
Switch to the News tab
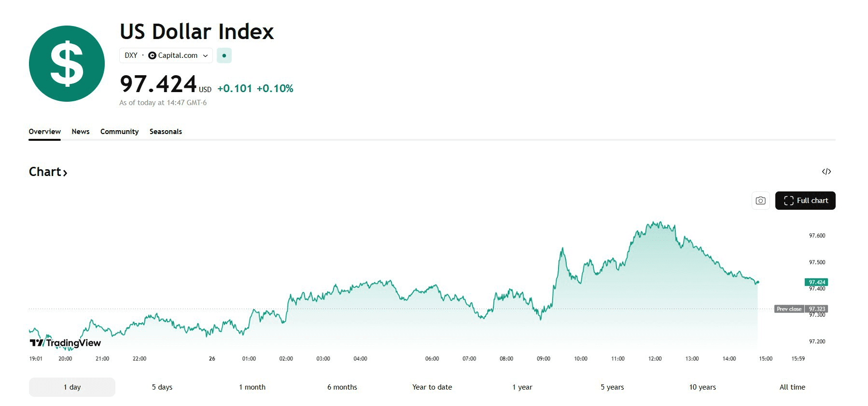[81, 132]
